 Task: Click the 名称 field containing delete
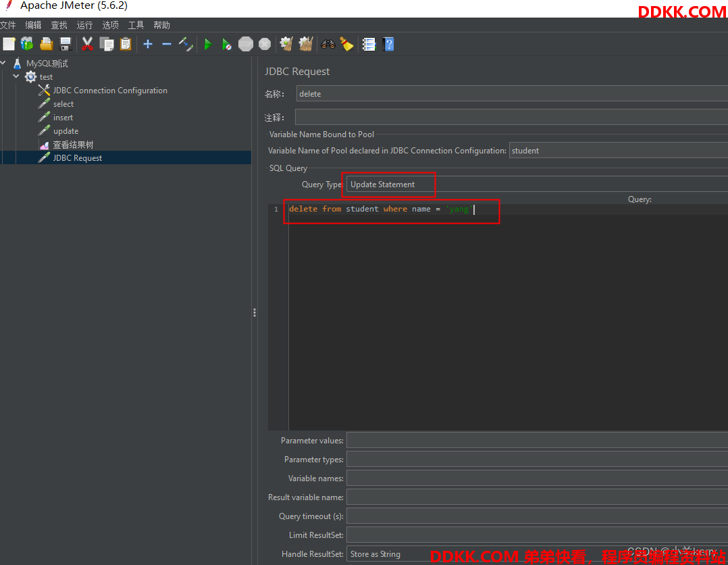coord(512,94)
